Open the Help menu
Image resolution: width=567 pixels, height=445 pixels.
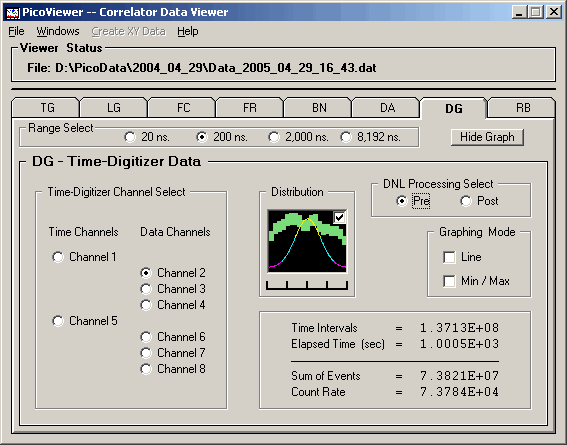click(188, 31)
